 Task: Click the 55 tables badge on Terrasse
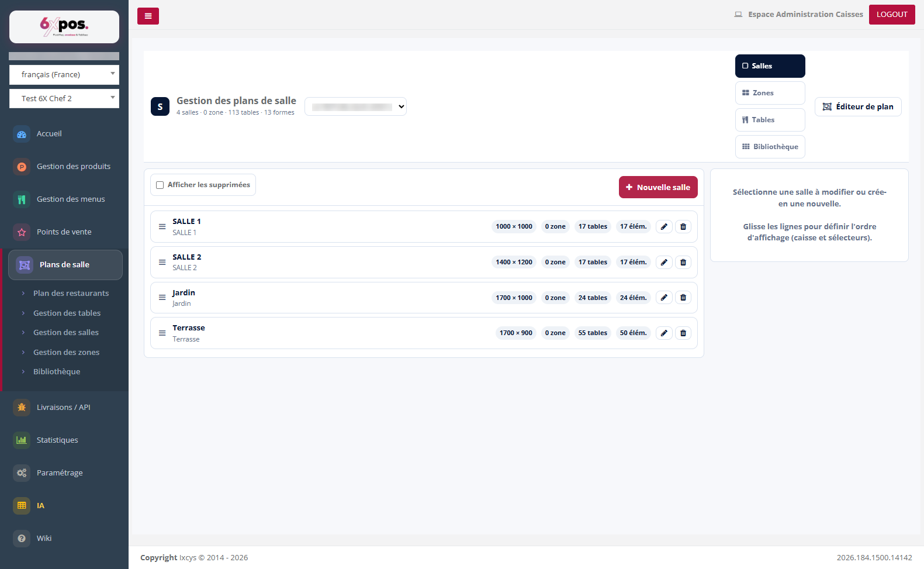593,333
